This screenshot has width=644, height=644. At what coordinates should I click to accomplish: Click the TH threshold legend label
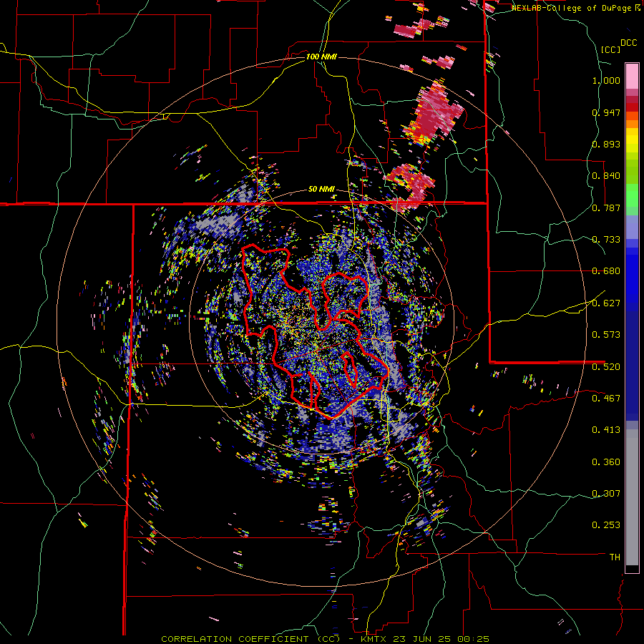click(615, 557)
